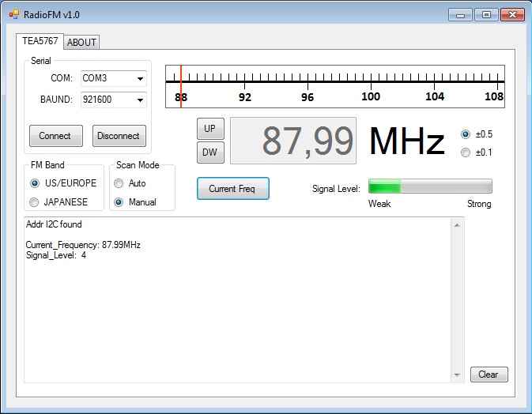
Task: Click the 87,99 frequency display box
Action: 293,141
